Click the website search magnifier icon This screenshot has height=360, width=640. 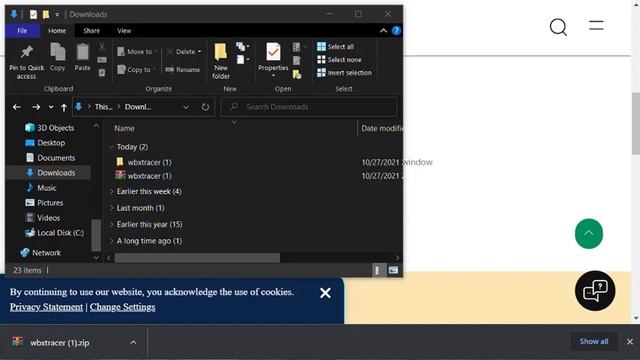558,27
